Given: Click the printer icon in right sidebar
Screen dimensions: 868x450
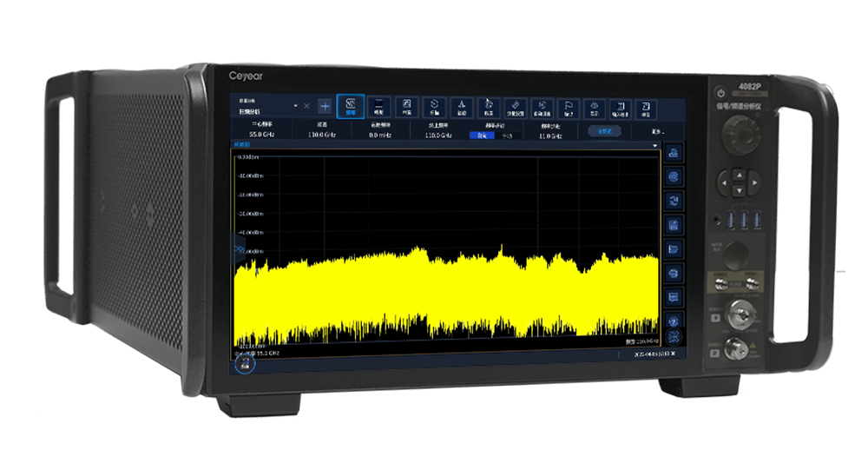Looking at the screenshot, I should 674,273.
